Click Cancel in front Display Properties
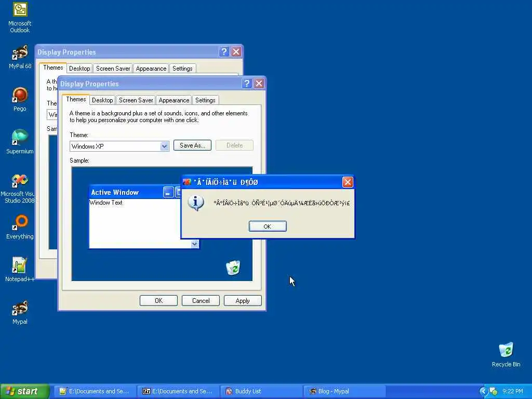 (x=201, y=301)
